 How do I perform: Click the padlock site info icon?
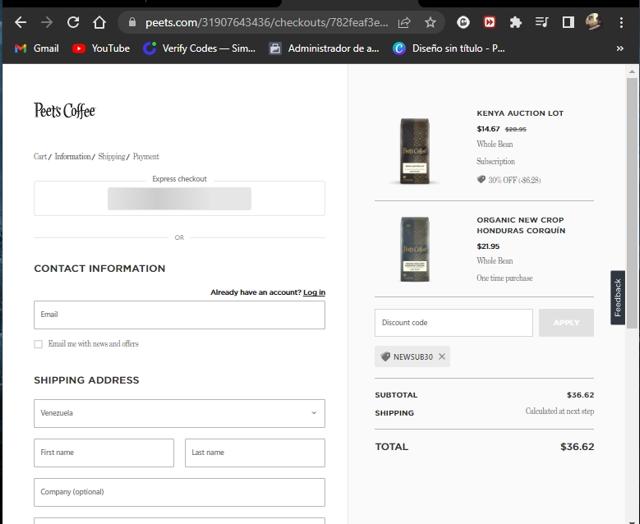(132, 22)
